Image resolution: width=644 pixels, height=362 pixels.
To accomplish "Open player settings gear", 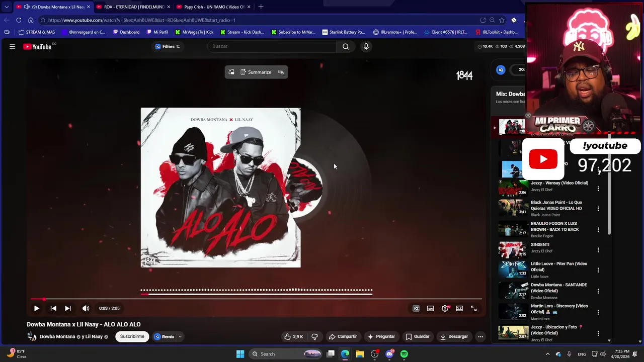I will [x=445, y=308].
